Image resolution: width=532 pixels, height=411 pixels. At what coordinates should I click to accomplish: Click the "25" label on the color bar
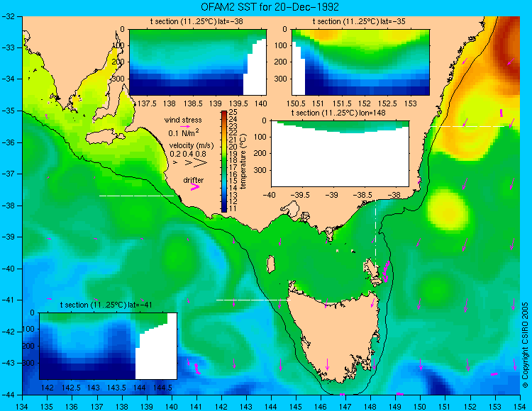233,112
